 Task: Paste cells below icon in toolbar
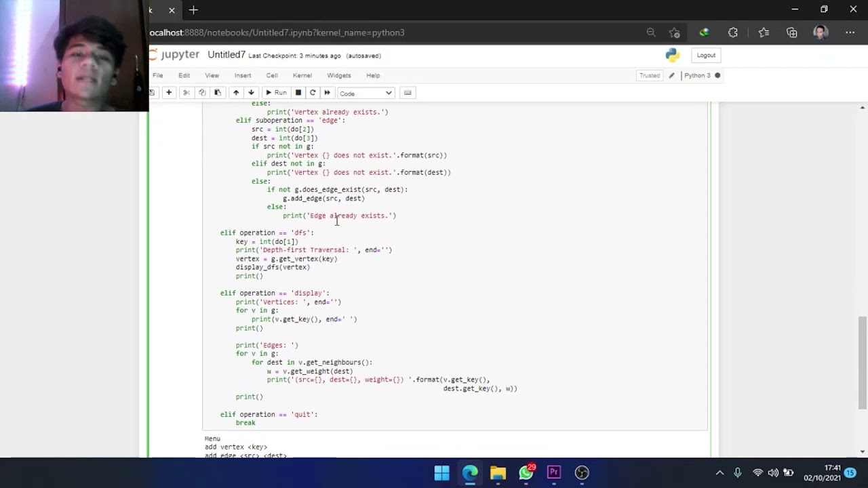click(x=218, y=93)
